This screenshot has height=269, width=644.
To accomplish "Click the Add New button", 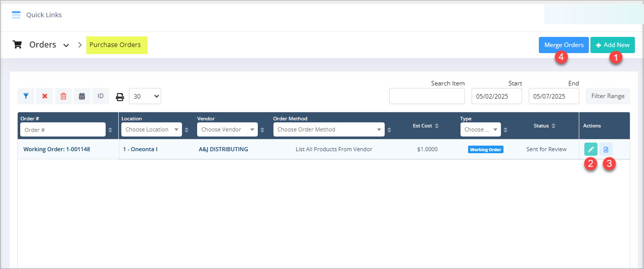I will pos(612,45).
